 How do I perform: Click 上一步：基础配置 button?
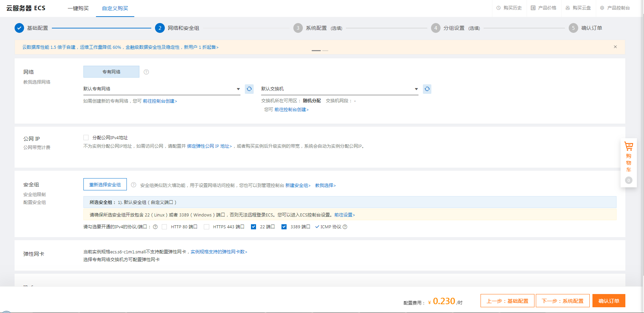[507, 301]
